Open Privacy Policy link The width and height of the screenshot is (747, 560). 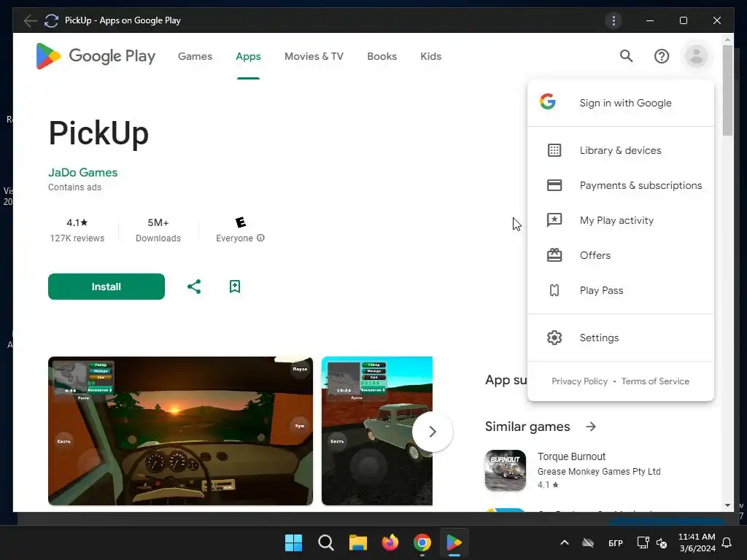coord(579,381)
